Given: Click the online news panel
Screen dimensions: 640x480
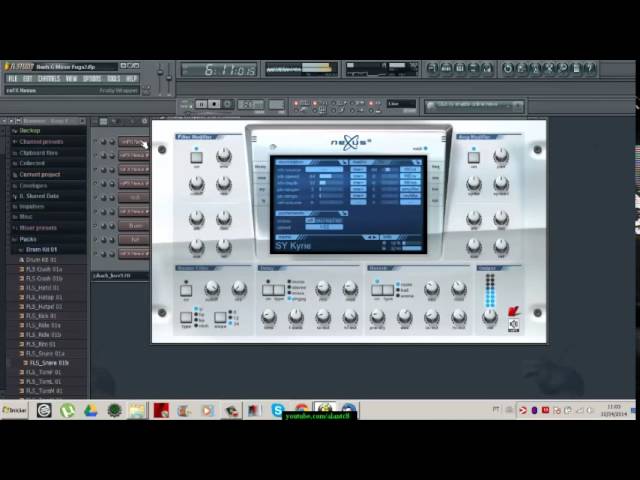Looking at the screenshot, I should point(474,106).
